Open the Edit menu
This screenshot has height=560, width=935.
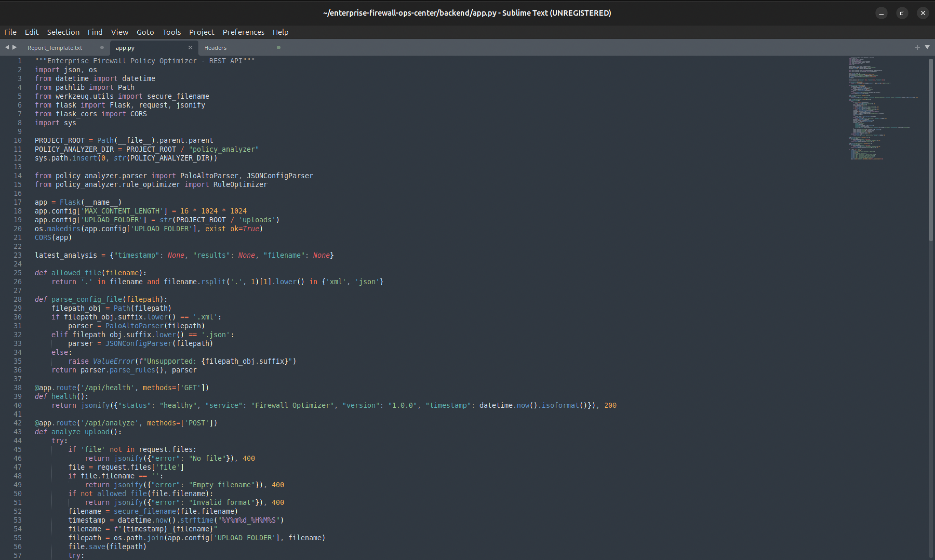point(32,32)
